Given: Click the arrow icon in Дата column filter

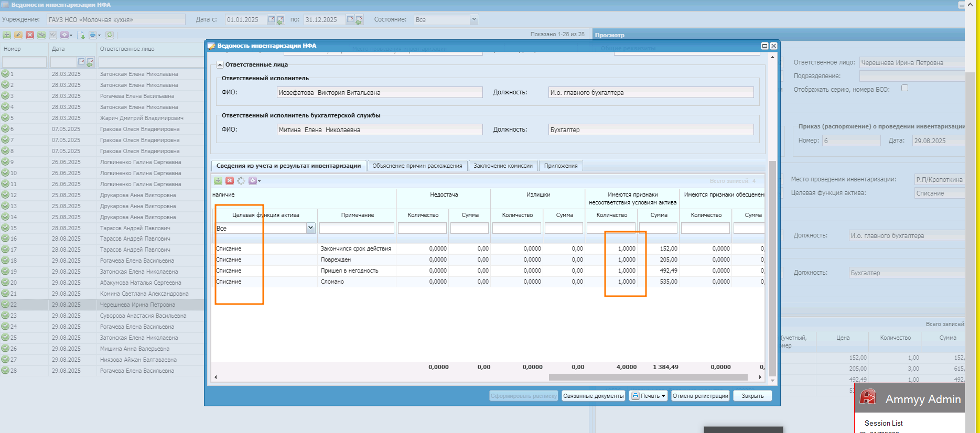Looking at the screenshot, I should point(90,62).
